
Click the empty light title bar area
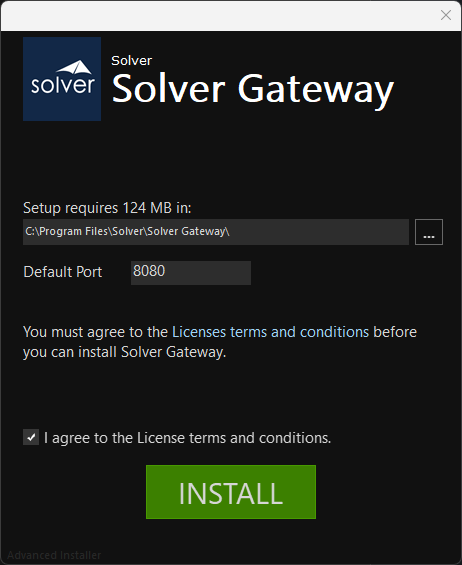point(216,15)
